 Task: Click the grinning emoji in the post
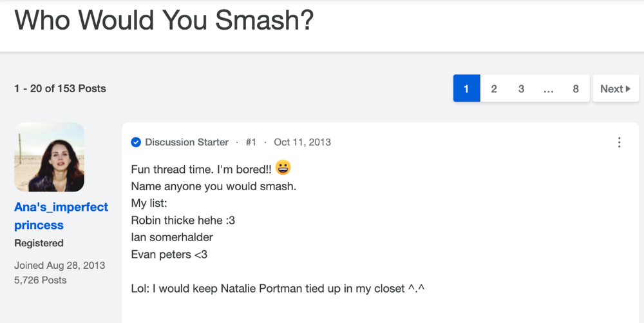(283, 167)
